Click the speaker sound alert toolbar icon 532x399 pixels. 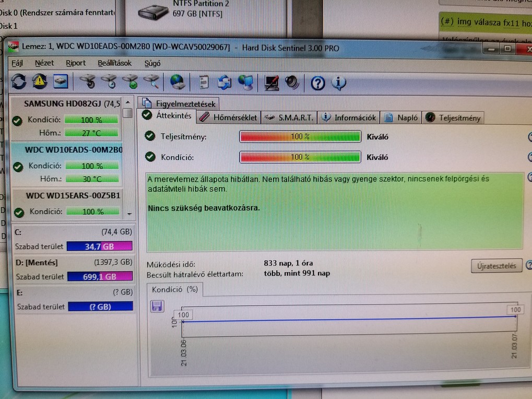point(292,83)
